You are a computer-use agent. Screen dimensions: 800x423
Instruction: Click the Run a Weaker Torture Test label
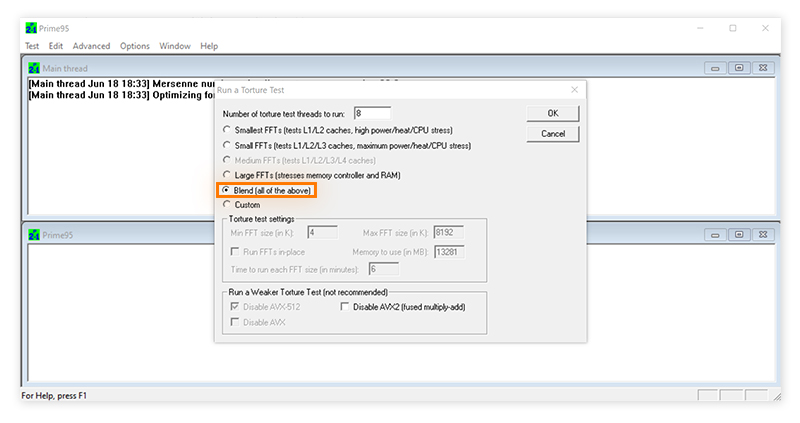click(308, 292)
